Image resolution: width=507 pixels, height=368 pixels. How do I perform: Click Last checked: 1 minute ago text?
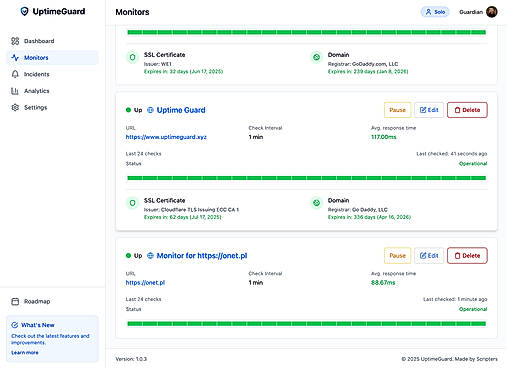tap(455, 299)
